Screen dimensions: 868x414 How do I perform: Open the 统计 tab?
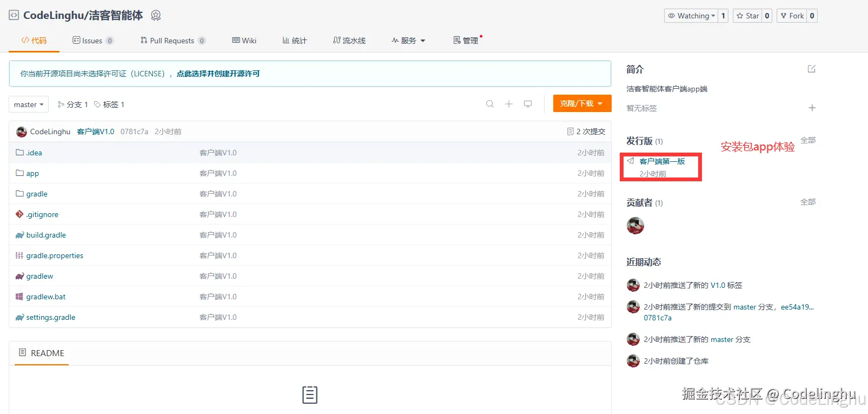point(295,41)
